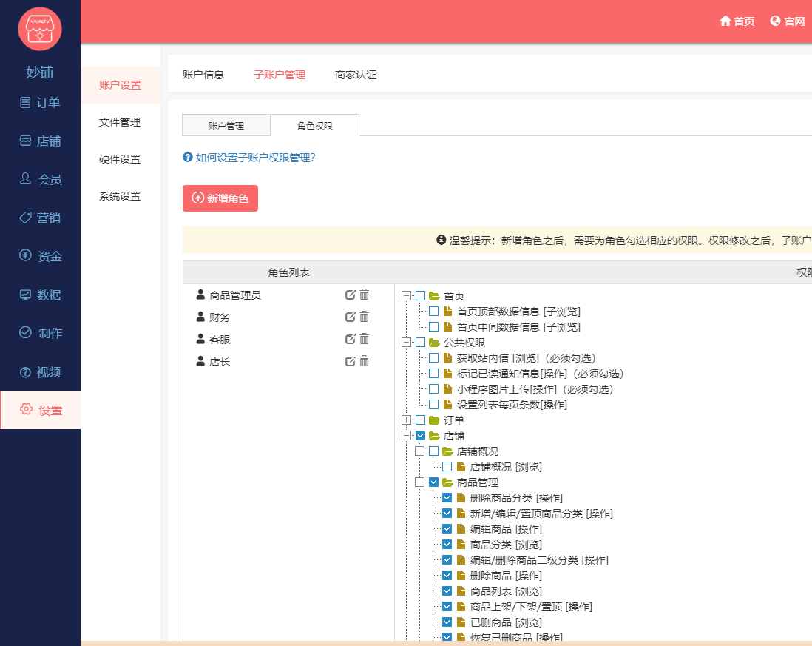
Task: Check 店铺概况 [浏览] leaf checkbox
Action: pyautogui.click(x=447, y=467)
